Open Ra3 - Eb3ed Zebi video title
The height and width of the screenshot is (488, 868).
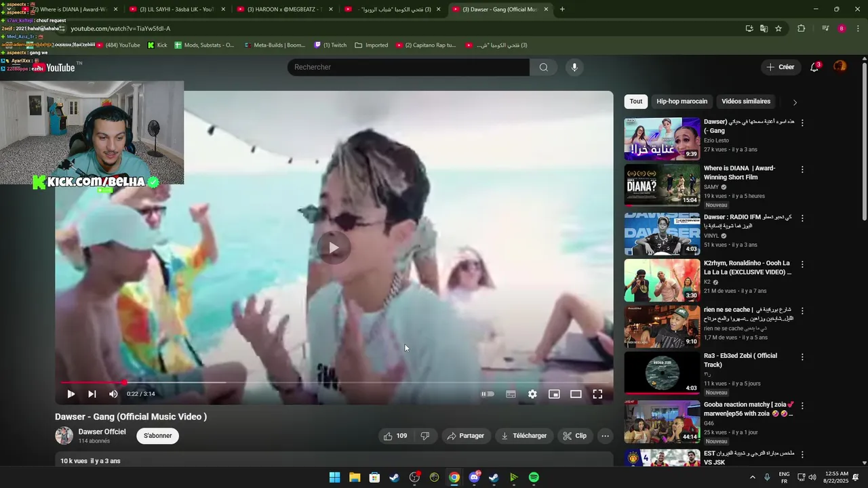pos(741,360)
